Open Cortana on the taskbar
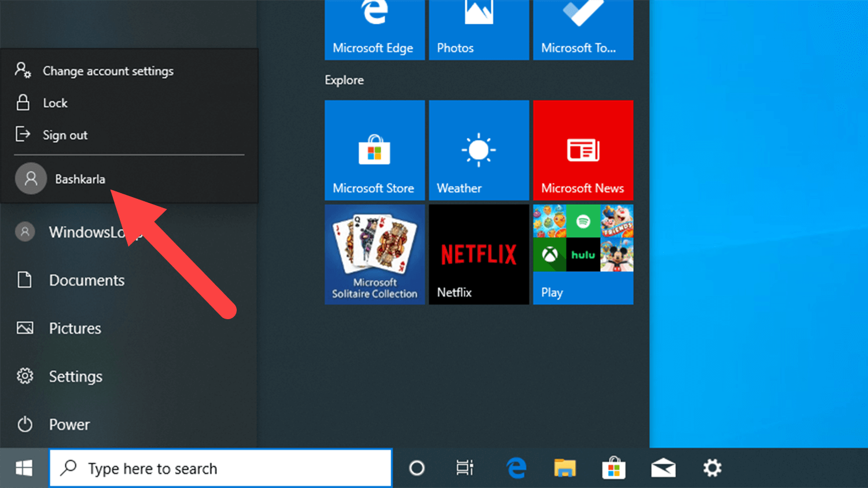 (x=417, y=468)
